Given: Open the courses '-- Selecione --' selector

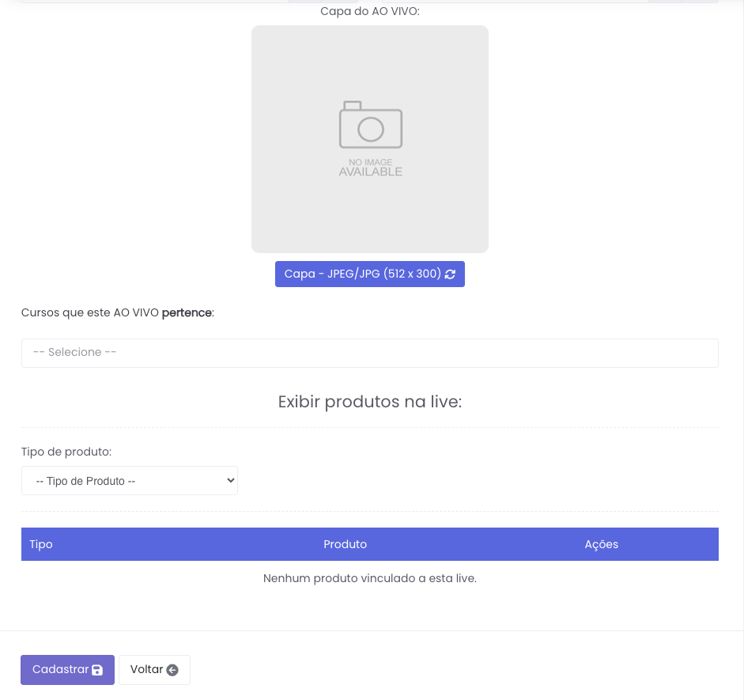Looking at the screenshot, I should click(369, 353).
